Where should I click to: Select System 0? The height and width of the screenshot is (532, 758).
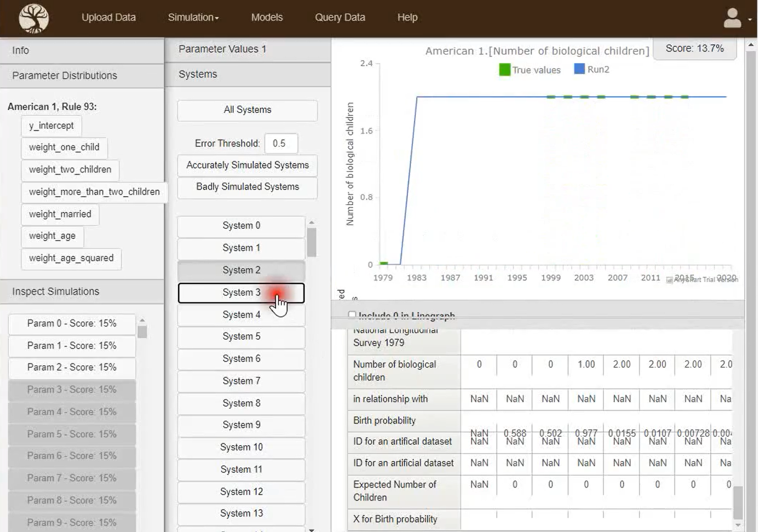[241, 226]
